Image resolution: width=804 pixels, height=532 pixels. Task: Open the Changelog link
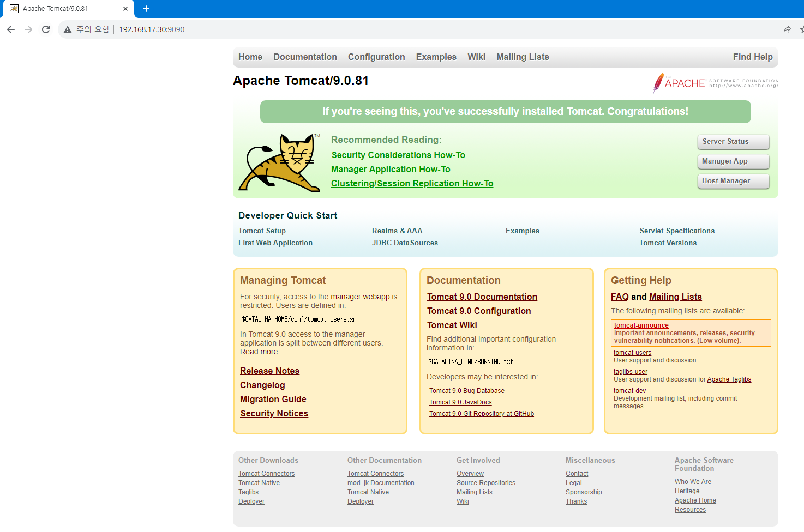point(262,385)
